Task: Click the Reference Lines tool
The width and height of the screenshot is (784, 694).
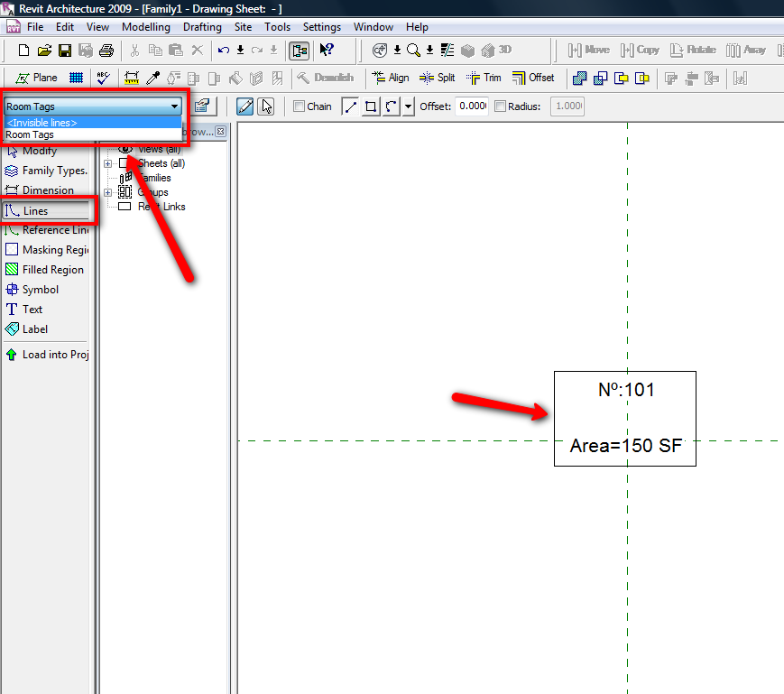Action: pos(46,230)
